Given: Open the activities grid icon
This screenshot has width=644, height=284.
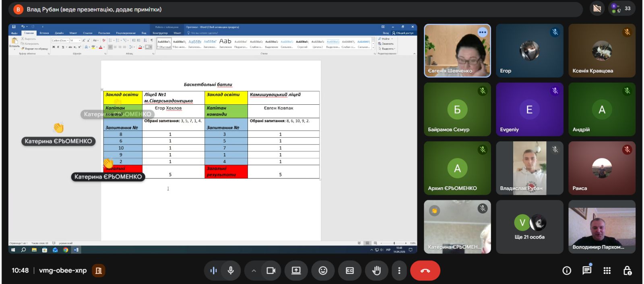Looking at the screenshot, I should [x=607, y=271].
